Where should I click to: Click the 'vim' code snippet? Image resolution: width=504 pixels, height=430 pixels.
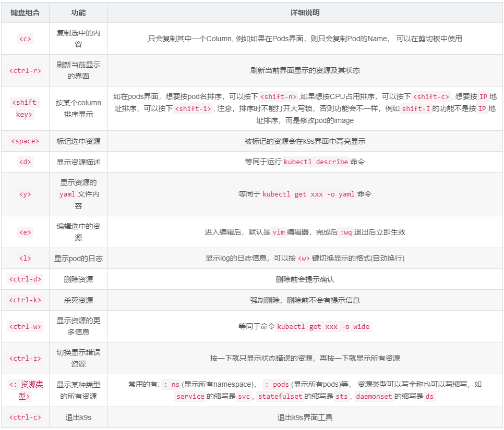coord(279,232)
